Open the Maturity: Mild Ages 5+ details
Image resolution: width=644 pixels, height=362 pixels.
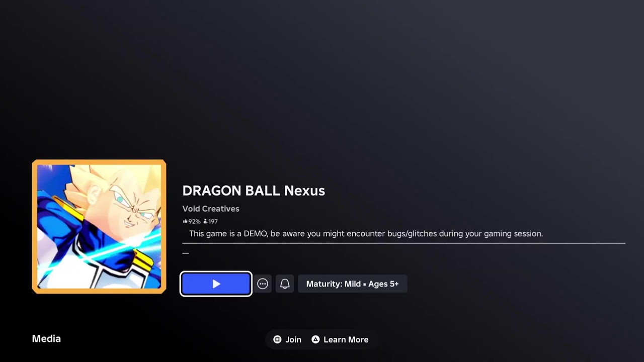pyautogui.click(x=352, y=284)
